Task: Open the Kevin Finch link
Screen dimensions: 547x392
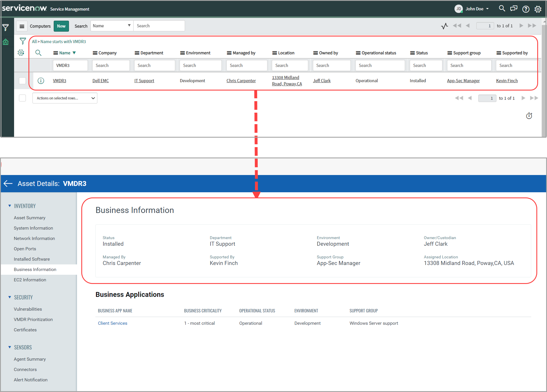Action: pos(507,81)
